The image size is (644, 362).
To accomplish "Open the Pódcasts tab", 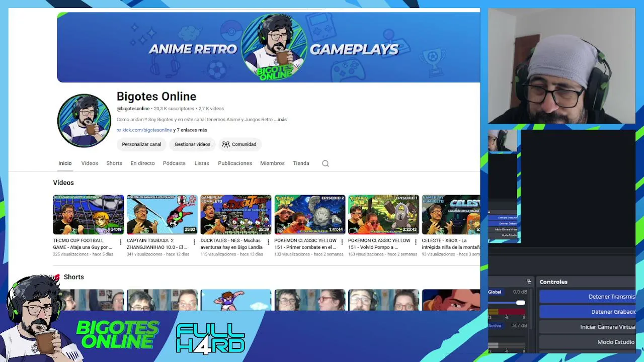I will [174, 163].
